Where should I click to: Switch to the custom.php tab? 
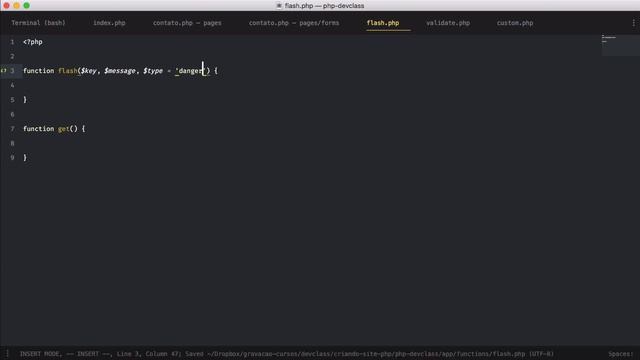[515, 23]
